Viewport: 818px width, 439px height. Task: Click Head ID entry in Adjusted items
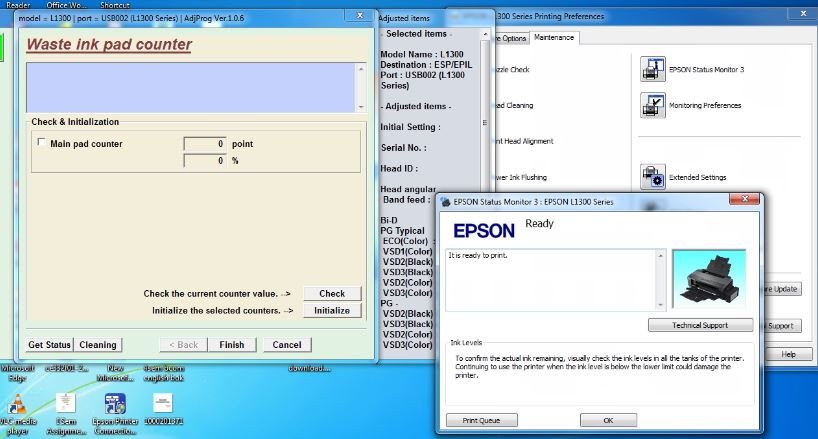(399, 169)
